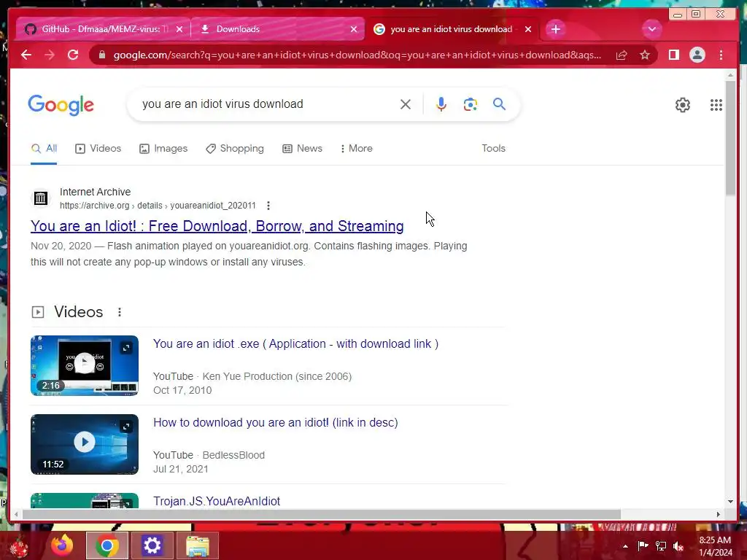The image size is (747, 560).
Task: Open Chrome three-dot menu
Action: pyautogui.click(x=721, y=55)
